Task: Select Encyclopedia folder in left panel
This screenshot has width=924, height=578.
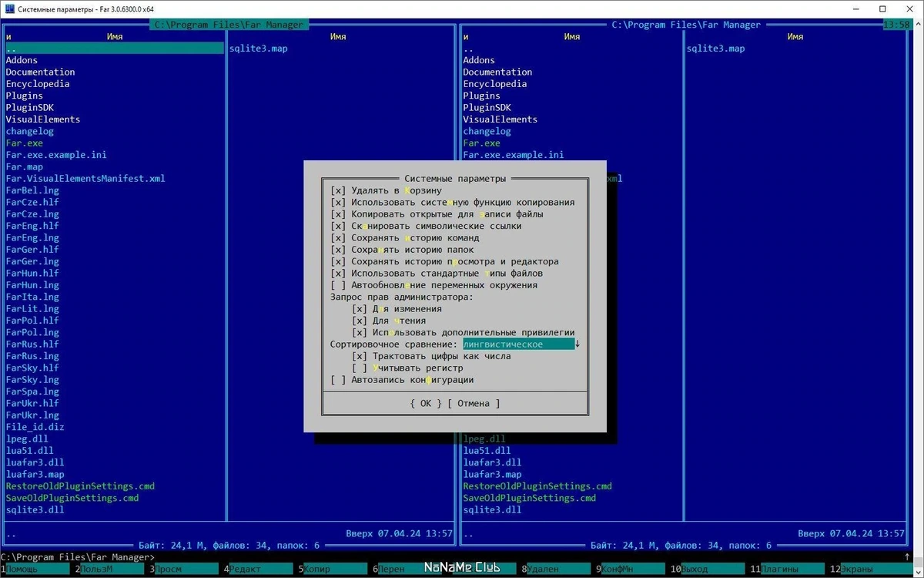Action: 38,84
